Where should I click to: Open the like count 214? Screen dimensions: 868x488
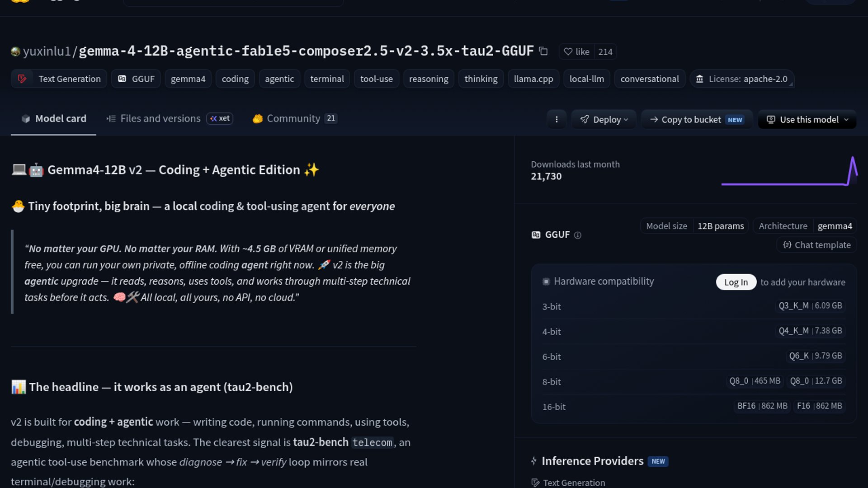pos(605,52)
